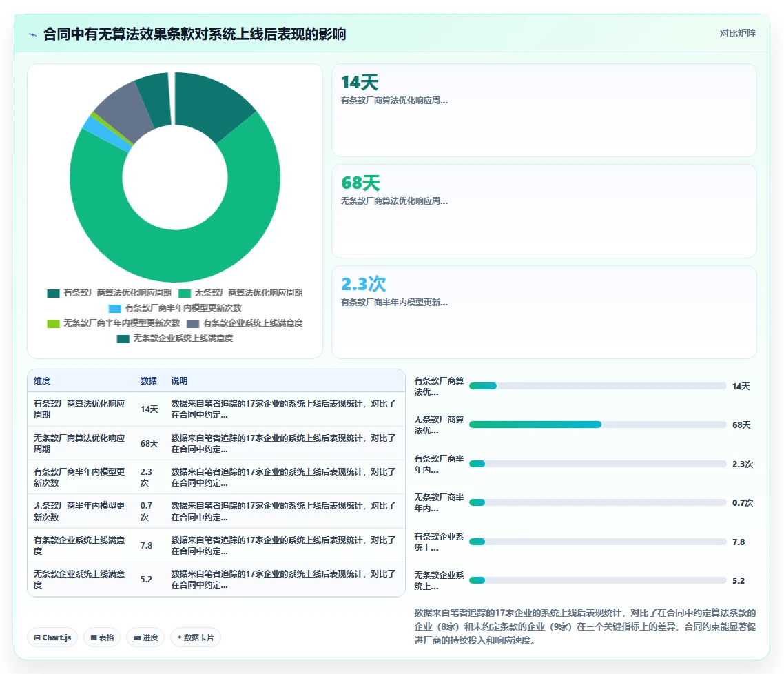Click table cell 有条款厂商算法优化响应周期
The width and height of the screenshot is (784, 674).
point(79,409)
